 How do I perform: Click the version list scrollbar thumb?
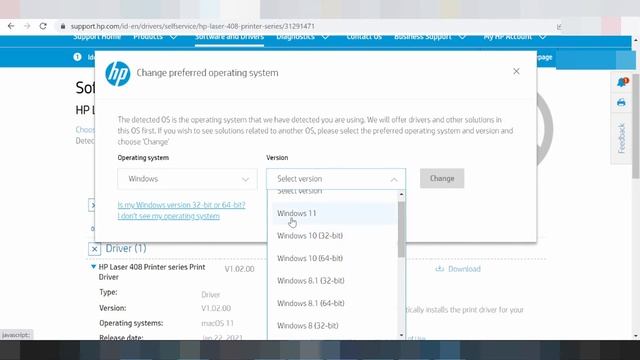coord(401,229)
